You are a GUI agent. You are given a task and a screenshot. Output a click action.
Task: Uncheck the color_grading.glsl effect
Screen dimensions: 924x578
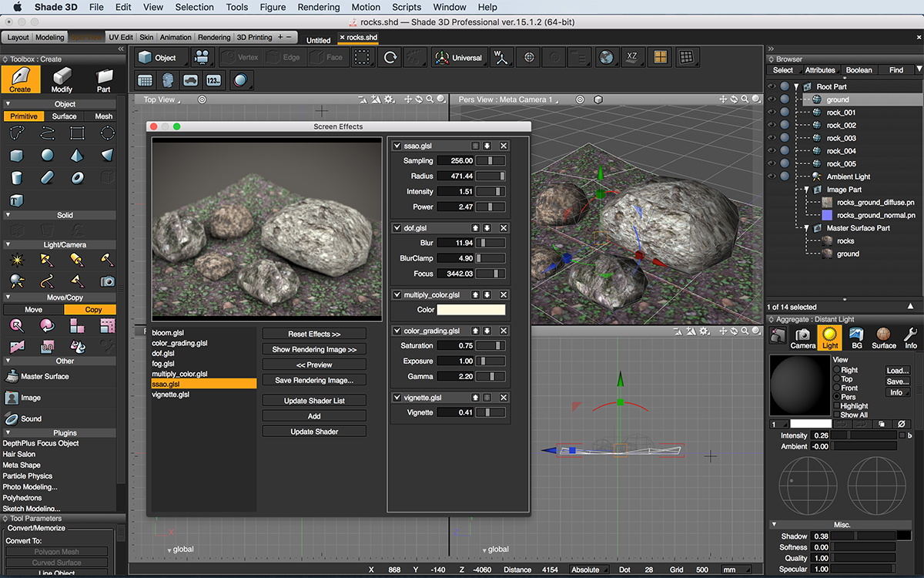click(x=397, y=331)
